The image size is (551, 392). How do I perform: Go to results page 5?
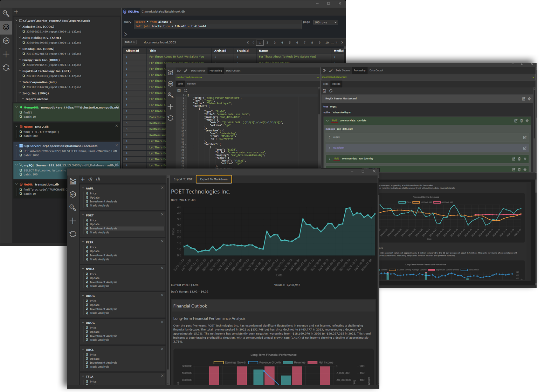click(290, 43)
